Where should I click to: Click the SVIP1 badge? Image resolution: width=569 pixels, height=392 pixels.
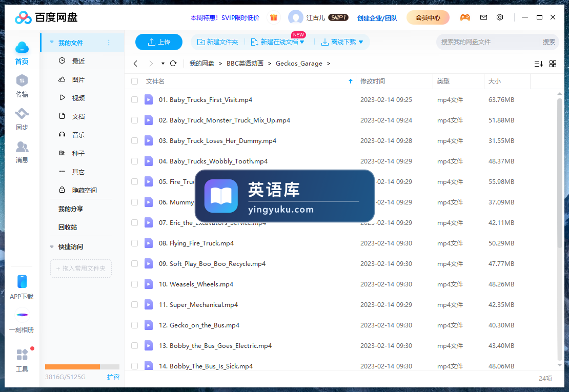click(338, 17)
